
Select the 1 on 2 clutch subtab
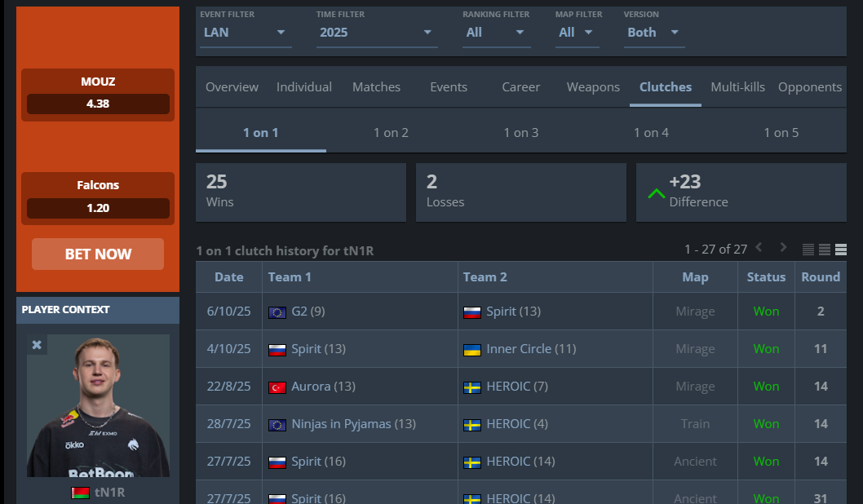(391, 133)
